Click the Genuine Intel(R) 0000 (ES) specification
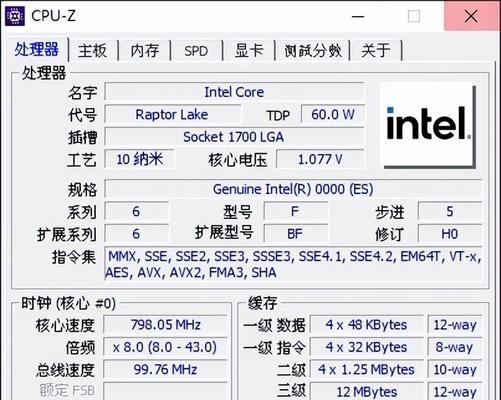 click(293, 189)
